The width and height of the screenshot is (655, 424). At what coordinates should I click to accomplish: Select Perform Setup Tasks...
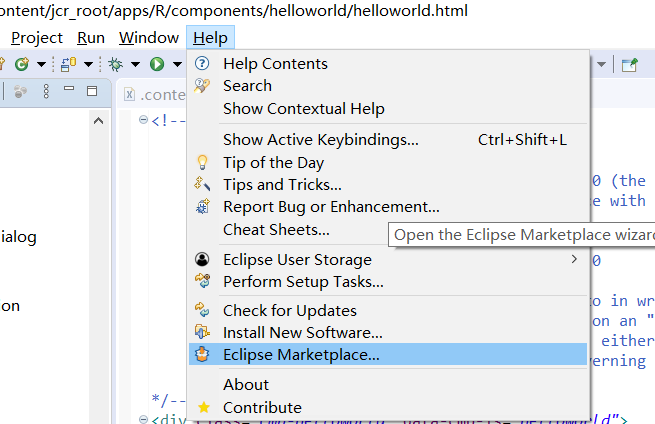388,282
